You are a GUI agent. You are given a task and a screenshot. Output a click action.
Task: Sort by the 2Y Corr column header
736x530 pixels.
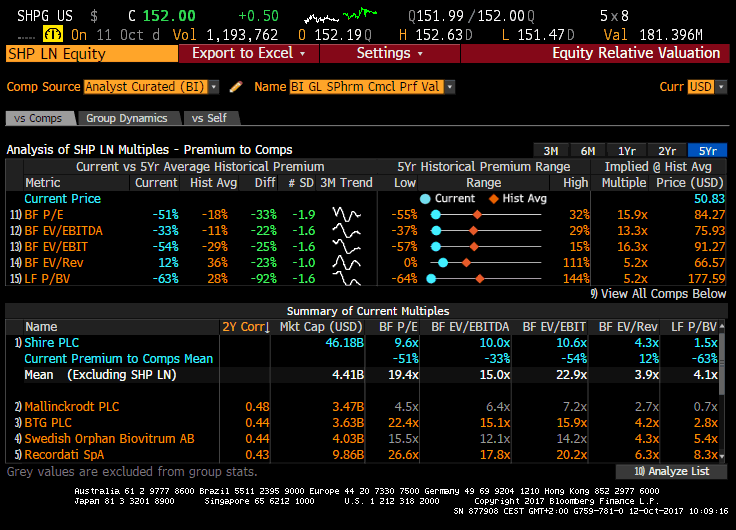[x=245, y=327]
